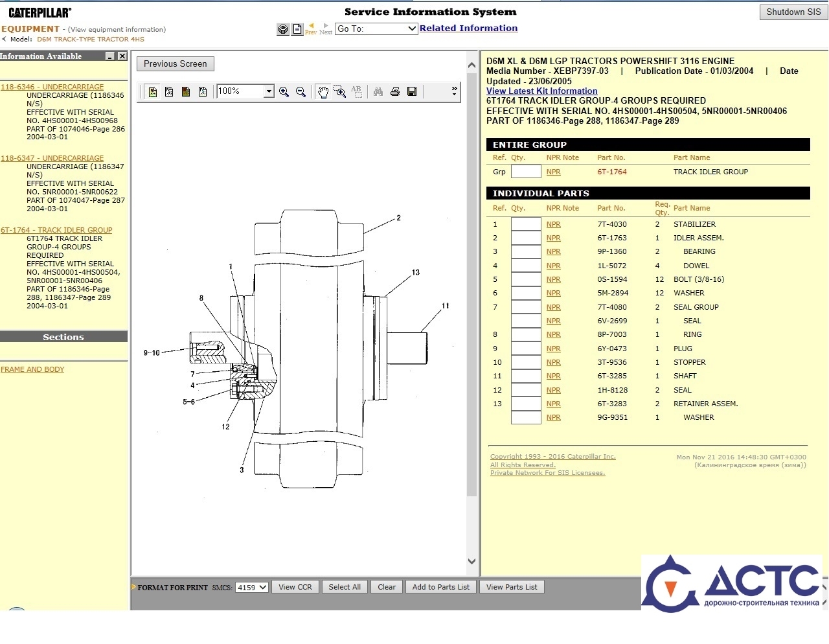
Task: Click the Shutdown SIS button
Action: (793, 12)
